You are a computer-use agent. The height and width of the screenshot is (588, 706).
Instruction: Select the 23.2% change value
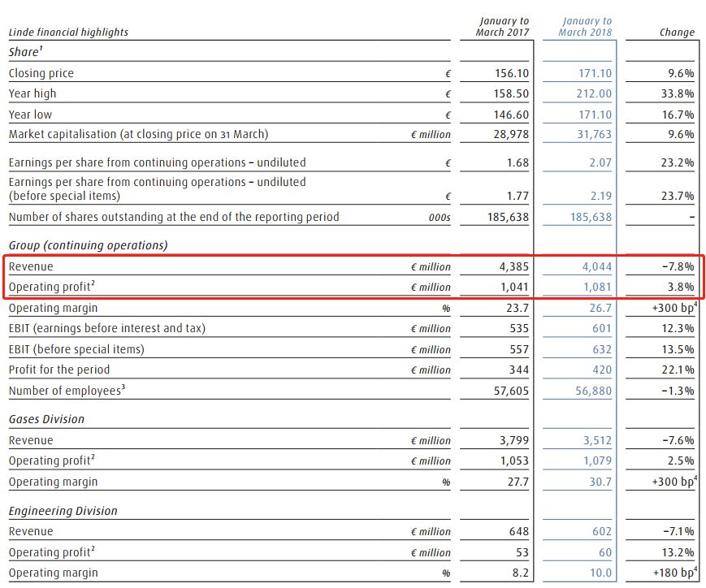point(678,162)
